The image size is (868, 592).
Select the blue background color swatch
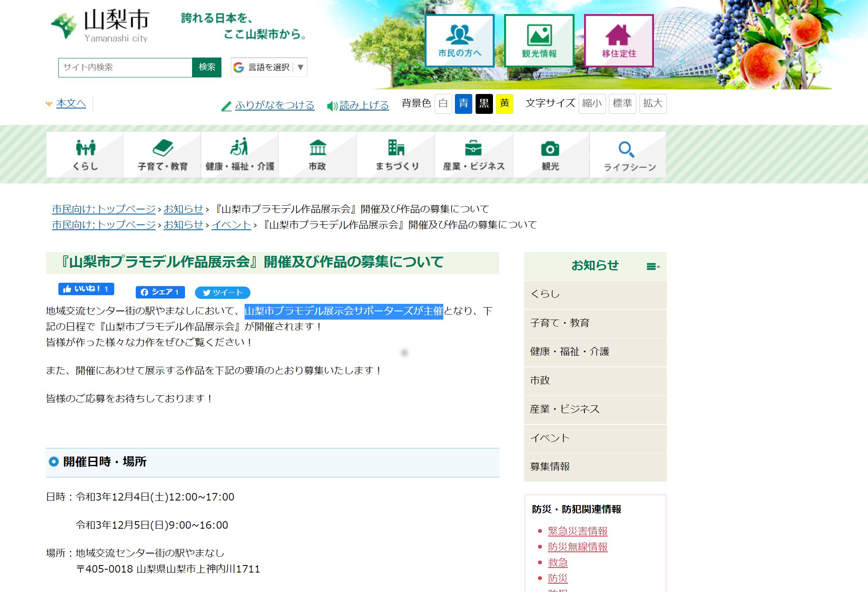click(x=463, y=103)
